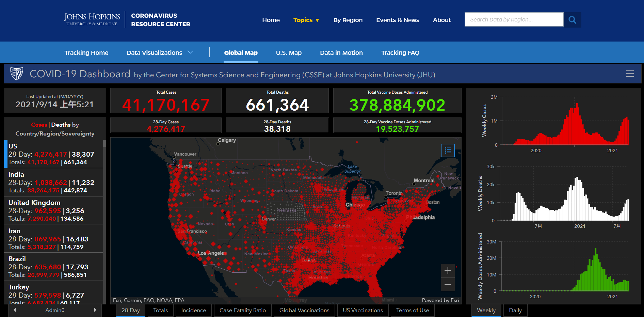The image size is (644, 317).
Task: Open the dashboard hamburger menu
Action: (630, 74)
